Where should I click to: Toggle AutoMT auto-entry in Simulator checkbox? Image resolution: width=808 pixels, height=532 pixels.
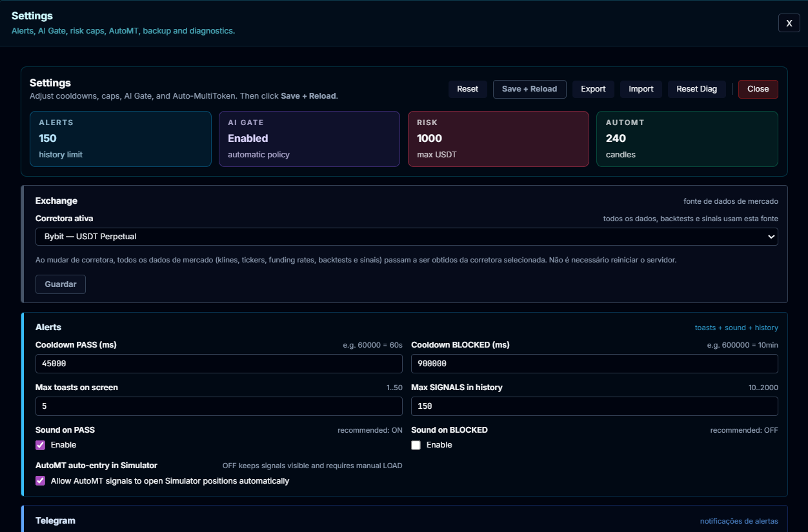pos(40,481)
